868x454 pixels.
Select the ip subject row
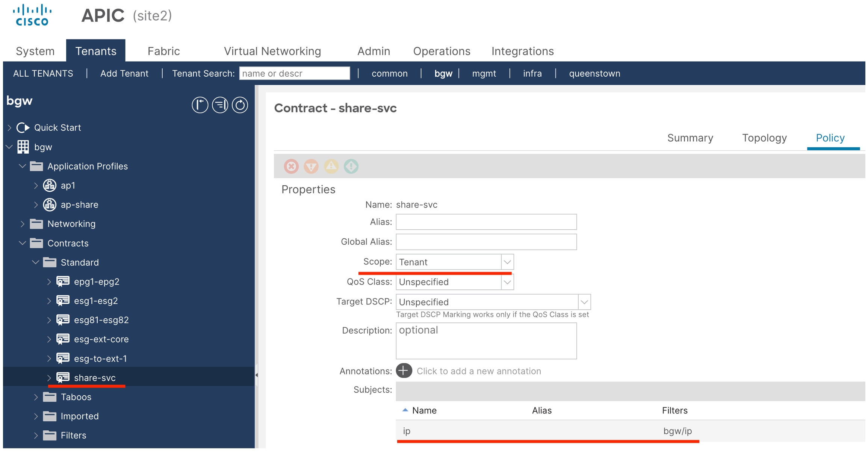[631, 431]
